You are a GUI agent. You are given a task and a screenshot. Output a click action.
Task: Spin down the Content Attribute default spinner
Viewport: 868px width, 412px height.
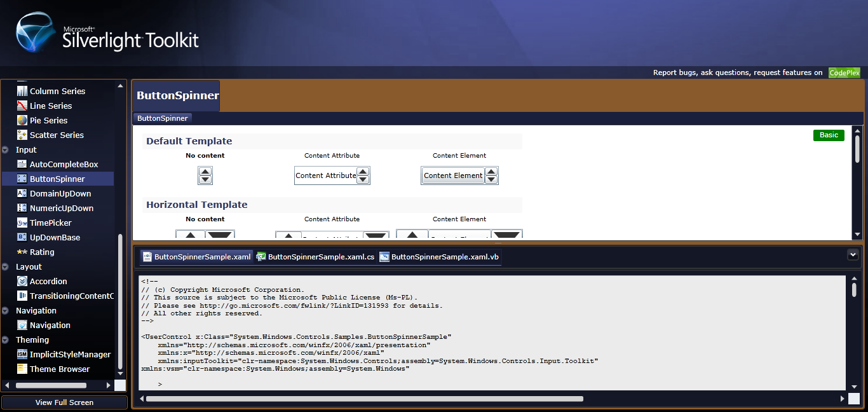click(x=363, y=180)
